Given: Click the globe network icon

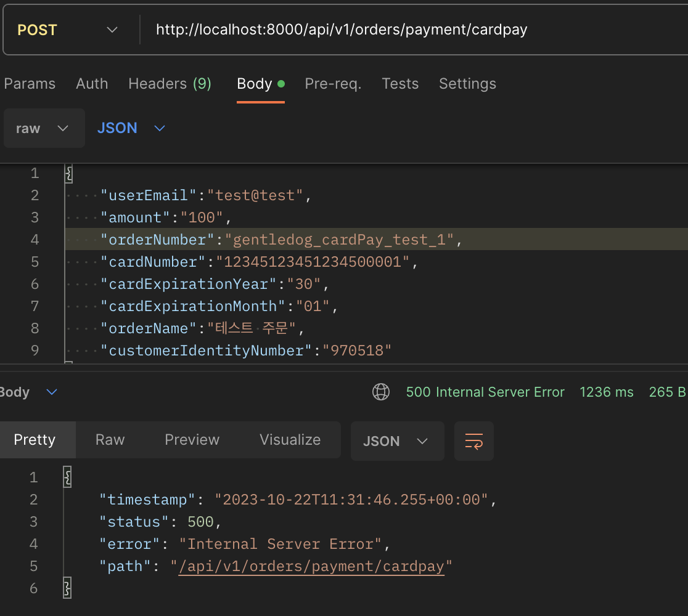Looking at the screenshot, I should pyautogui.click(x=381, y=392).
